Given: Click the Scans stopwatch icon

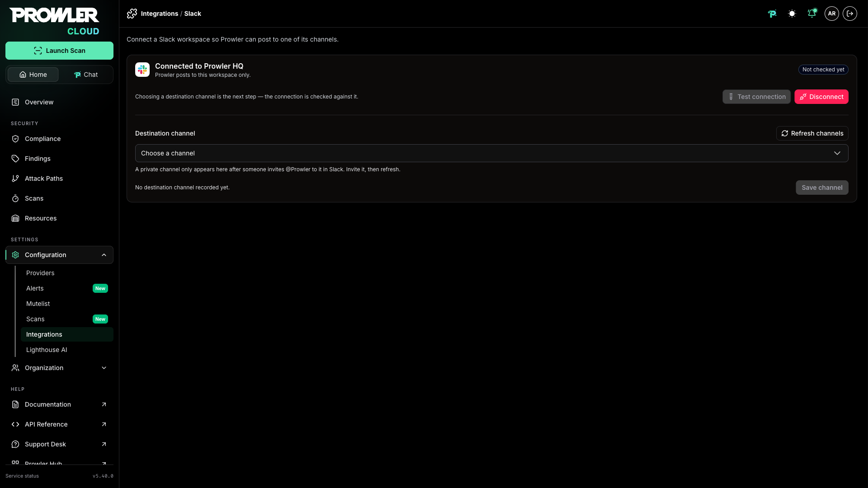Looking at the screenshot, I should click(x=15, y=198).
